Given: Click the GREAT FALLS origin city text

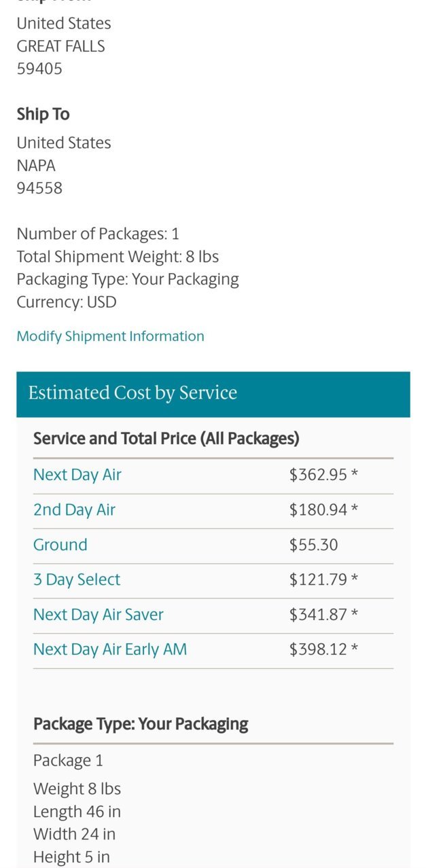Looking at the screenshot, I should pyautogui.click(x=60, y=46).
